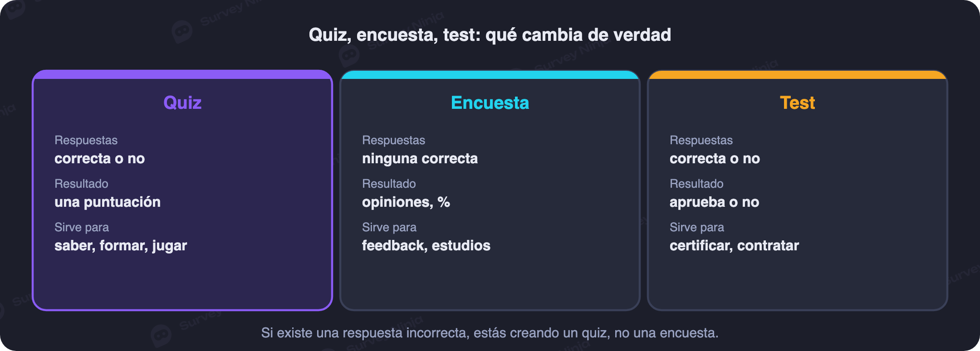Click the footer sentence about respuesta incorrecta
This screenshot has height=351, width=980.
click(x=490, y=333)
